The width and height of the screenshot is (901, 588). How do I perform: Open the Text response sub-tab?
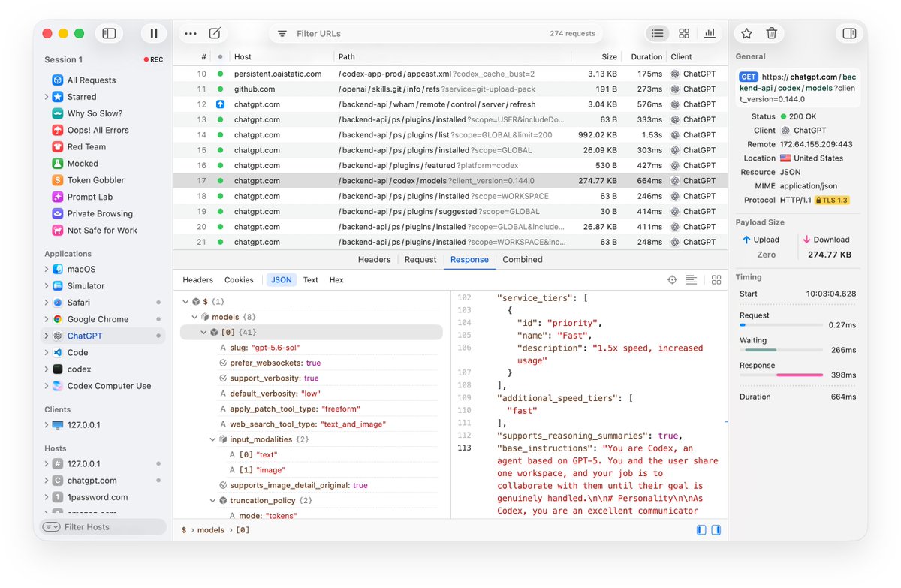click(311, 280)
